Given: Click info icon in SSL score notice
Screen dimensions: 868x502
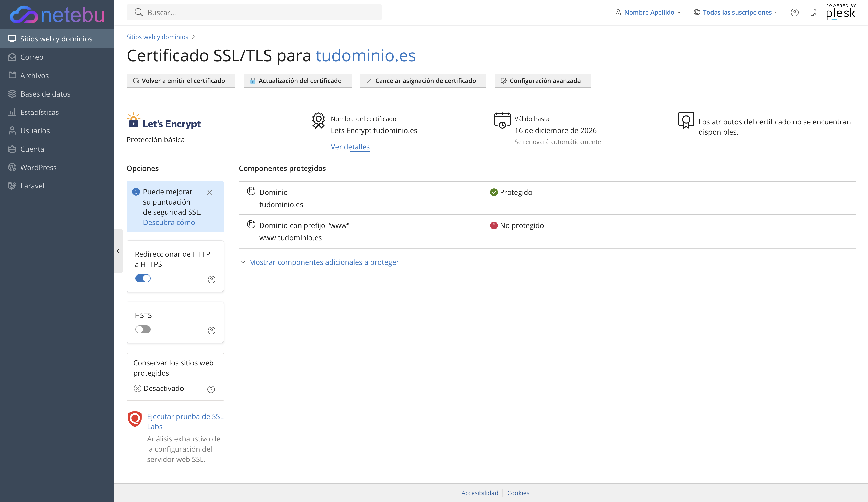Looking at the screenshot, I should (136, 192).
